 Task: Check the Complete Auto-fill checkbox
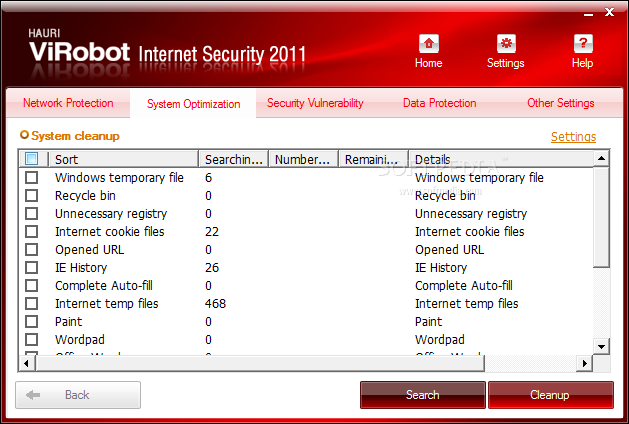(x=31, y=286)
